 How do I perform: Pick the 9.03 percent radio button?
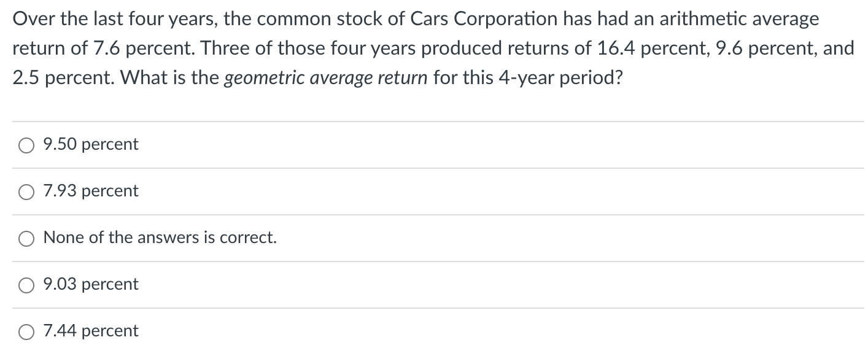pos(26,285)
